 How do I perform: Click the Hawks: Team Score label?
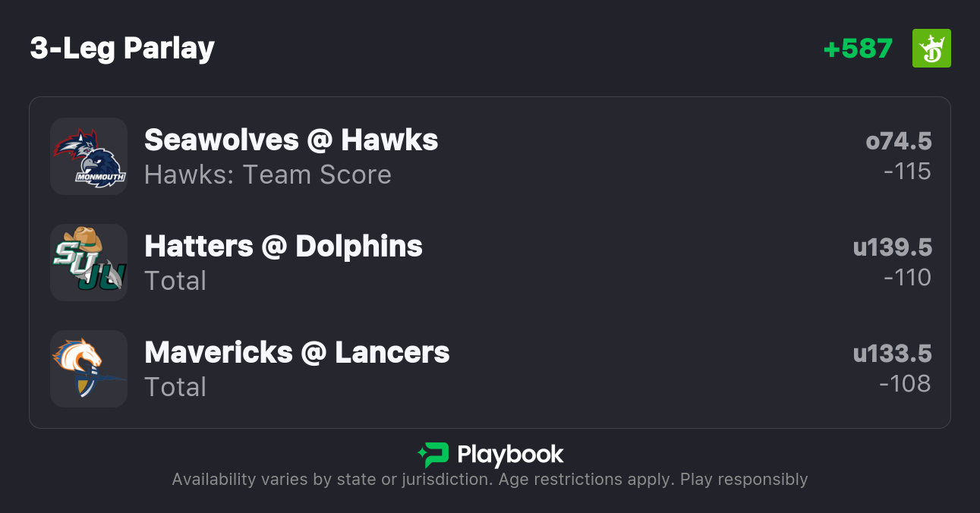pos(267,175)
